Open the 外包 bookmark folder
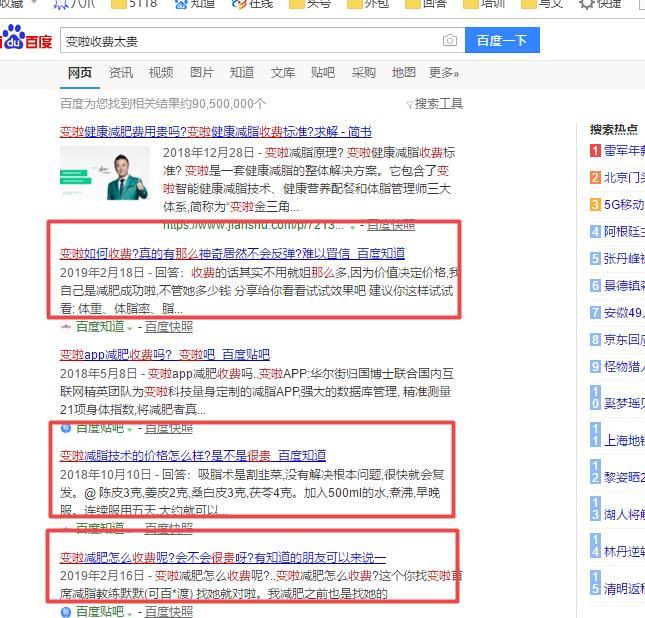This screenshot has height=618, width=645. [368, 4]
